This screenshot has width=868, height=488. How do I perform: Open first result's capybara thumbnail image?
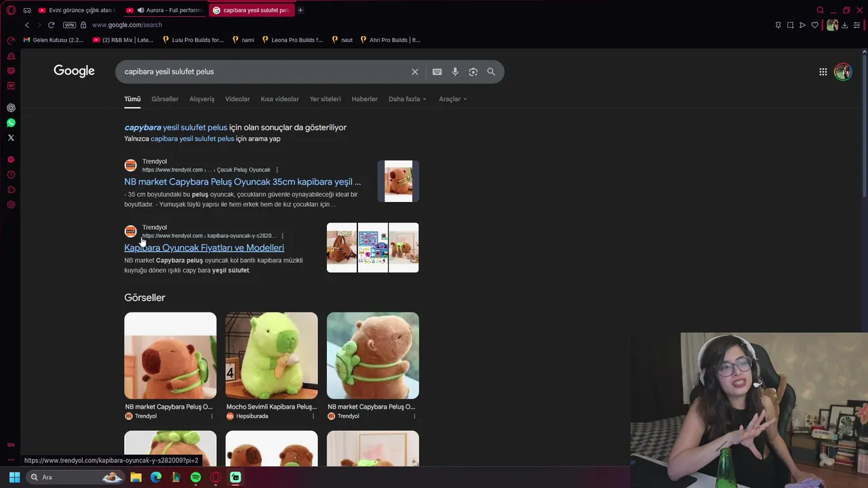tap(398, 181)
